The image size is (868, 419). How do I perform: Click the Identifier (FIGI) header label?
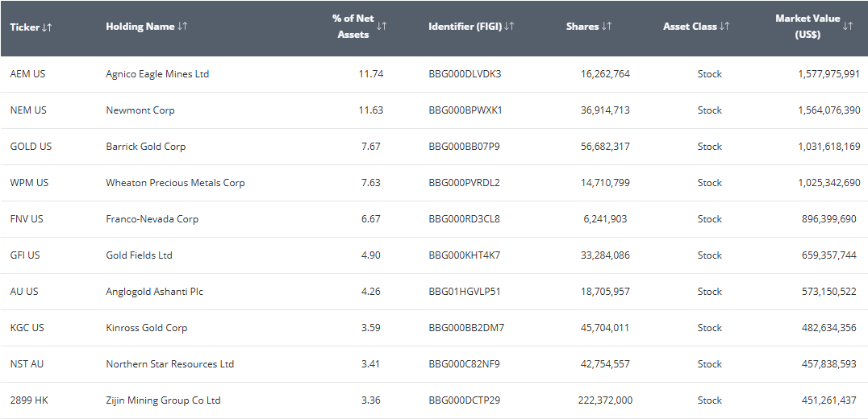pos(465,26)
